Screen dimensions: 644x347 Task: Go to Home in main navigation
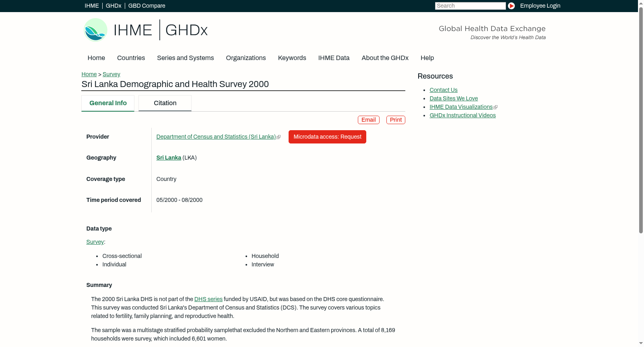pos(96,58)
